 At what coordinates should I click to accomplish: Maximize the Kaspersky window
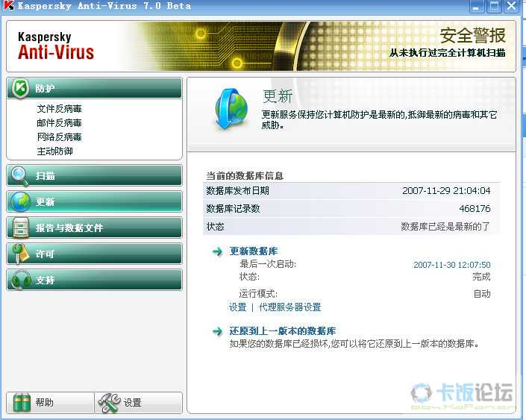pos(494,7)
